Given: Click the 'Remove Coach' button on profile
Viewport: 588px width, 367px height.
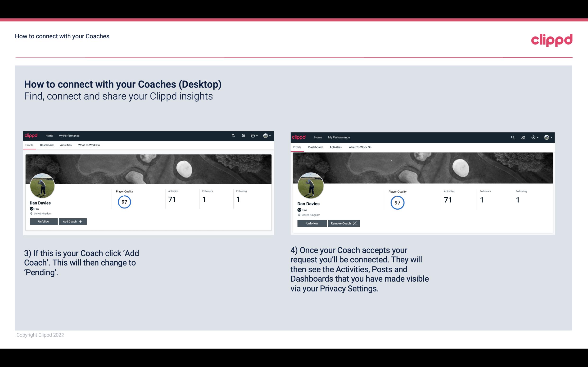Looking at the screenshot, I should point(343,223).
